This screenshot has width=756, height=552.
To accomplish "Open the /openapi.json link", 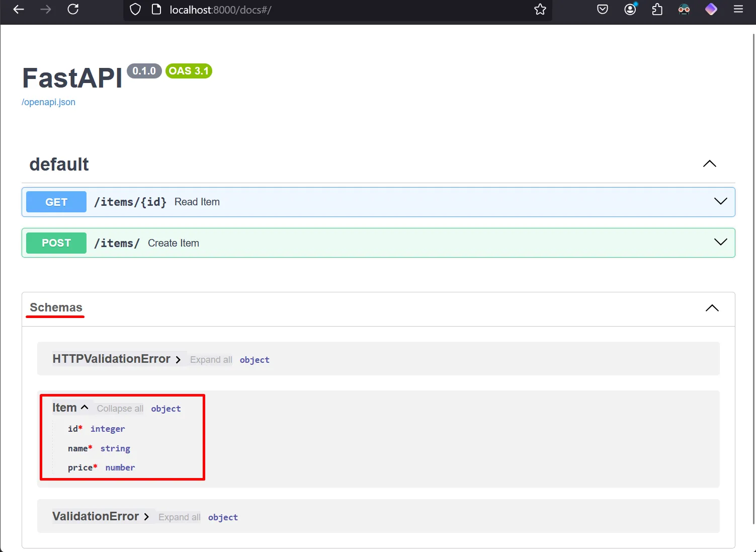I will coord(48,102).
